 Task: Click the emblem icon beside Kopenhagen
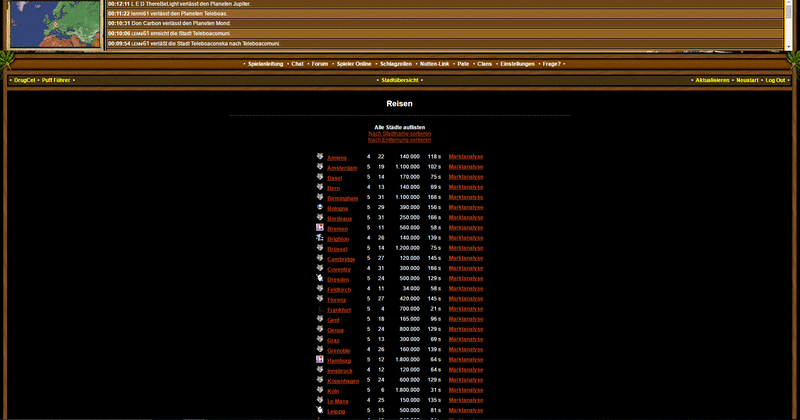(x=320, y=380)
